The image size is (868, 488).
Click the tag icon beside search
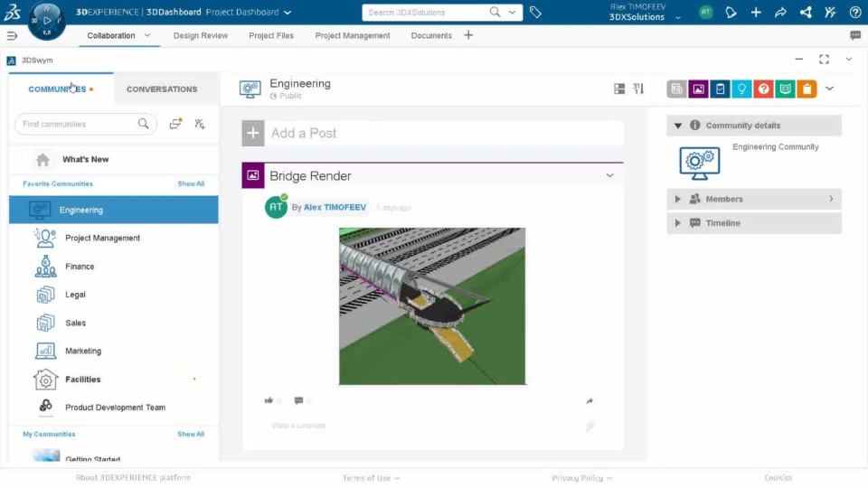[x=535, y=12]
